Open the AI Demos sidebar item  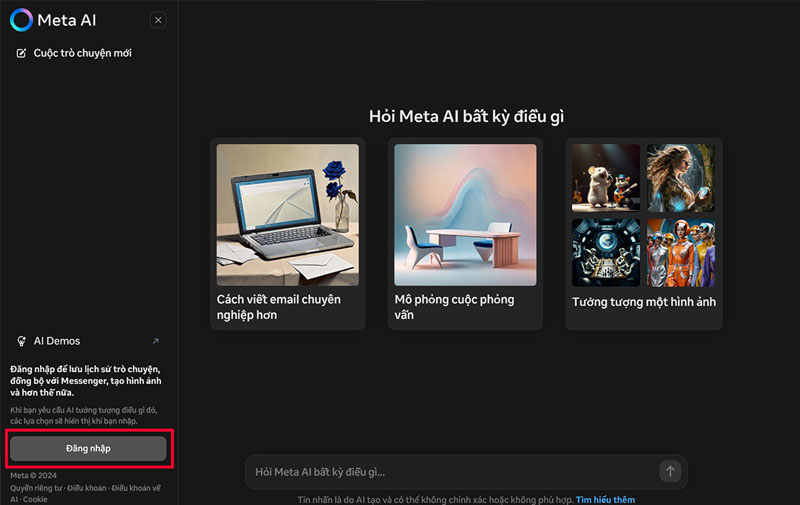(57, 341)
